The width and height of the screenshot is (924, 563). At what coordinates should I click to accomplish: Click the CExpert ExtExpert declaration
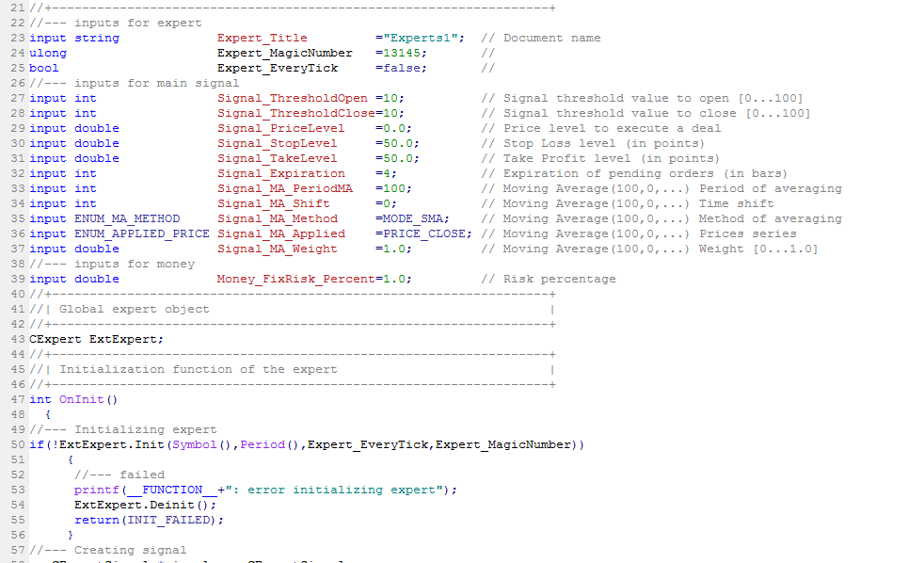(x=96, y=340)
